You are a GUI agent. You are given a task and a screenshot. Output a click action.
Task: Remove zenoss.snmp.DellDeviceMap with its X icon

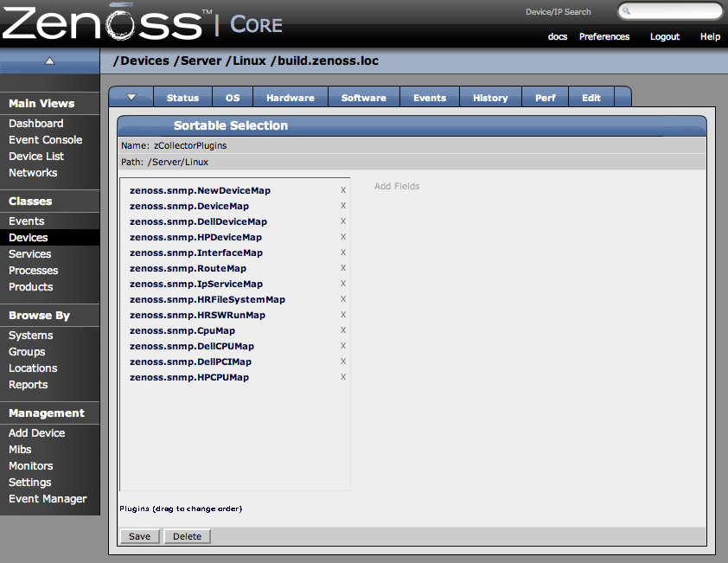343,221
